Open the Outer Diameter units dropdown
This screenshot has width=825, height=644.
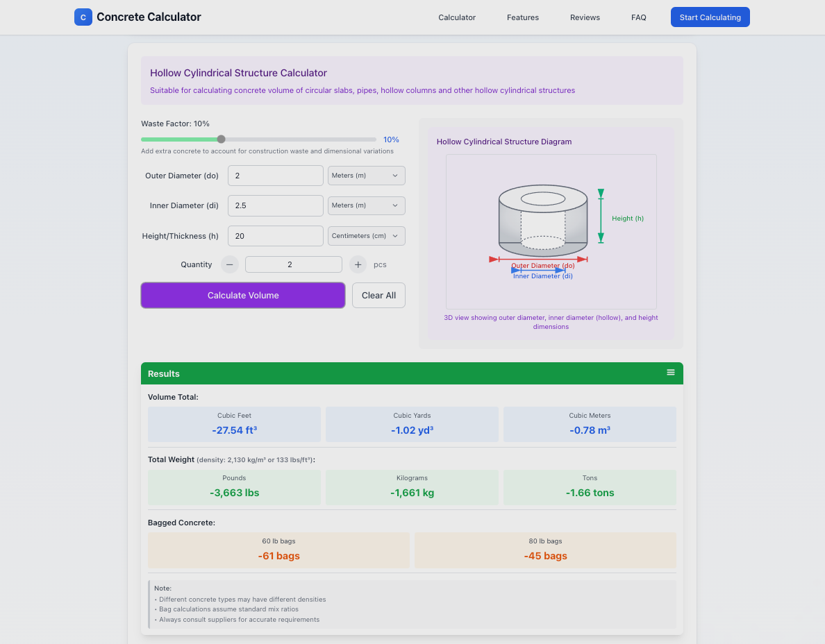[x=366, y=176]
